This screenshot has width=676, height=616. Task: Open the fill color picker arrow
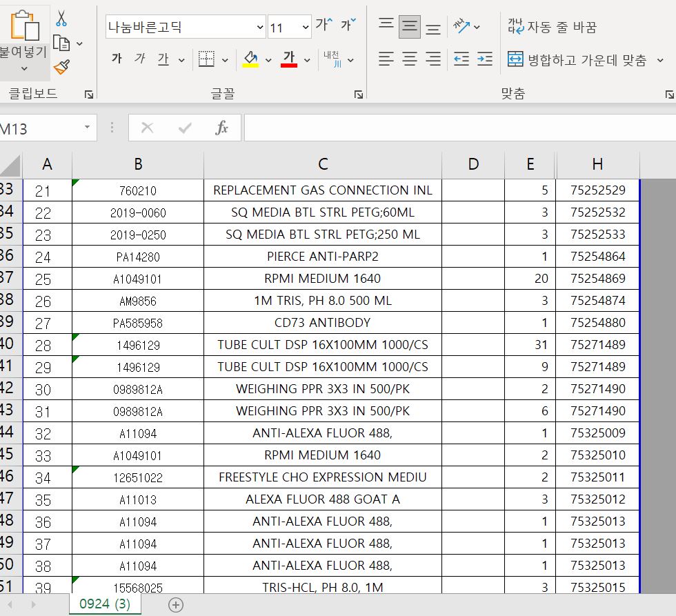[268, 60]
